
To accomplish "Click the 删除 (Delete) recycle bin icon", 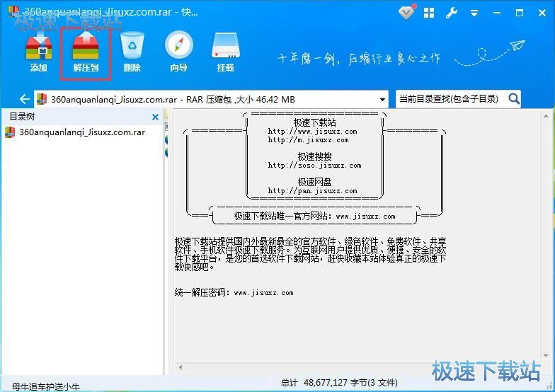I will (x=132, y=52).
